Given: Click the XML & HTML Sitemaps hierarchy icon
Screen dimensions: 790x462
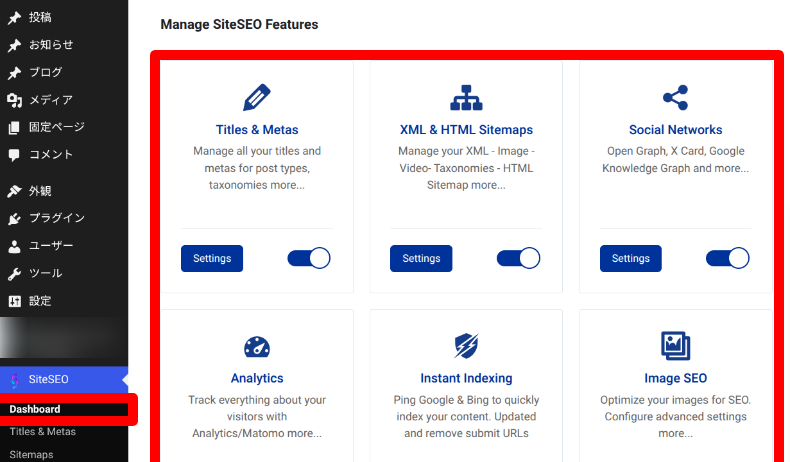Looking at the screenshot, I should point(466,97).
